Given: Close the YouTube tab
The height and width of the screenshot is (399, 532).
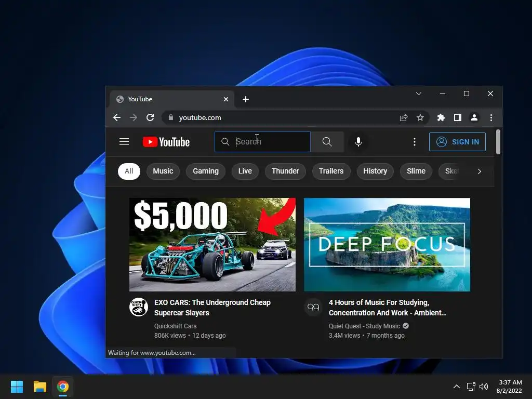Looking at the screenshot, I should click(x=226, y=99).
